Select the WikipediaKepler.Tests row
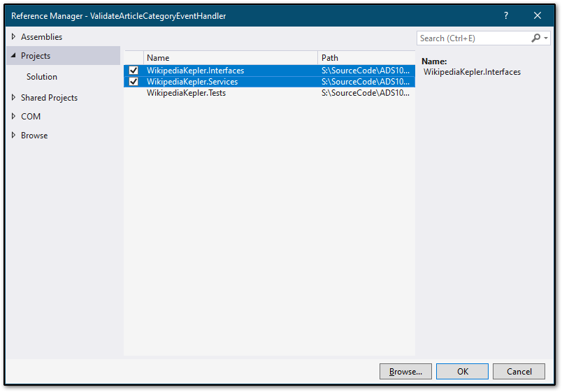The width and height of the screenshot is (562, 392). pyautogui.click(x=270, y=93)
